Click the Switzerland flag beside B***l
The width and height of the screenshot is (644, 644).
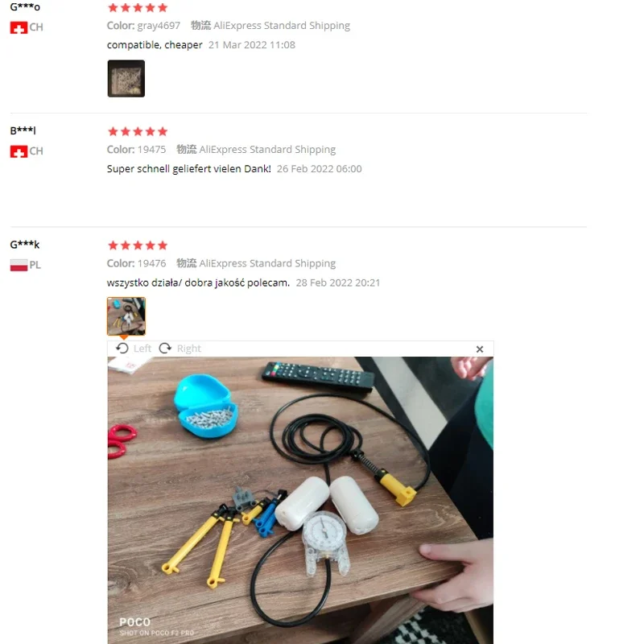[x=19, y=151]
